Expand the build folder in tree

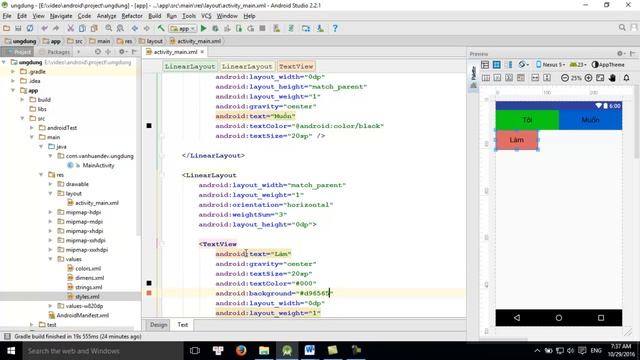tap(22, 100)
